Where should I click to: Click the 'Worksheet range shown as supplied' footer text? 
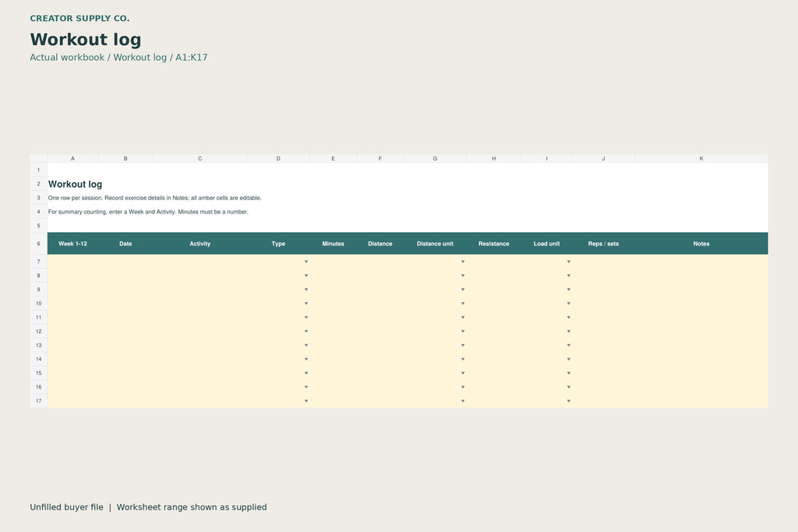tap(192, 507)
